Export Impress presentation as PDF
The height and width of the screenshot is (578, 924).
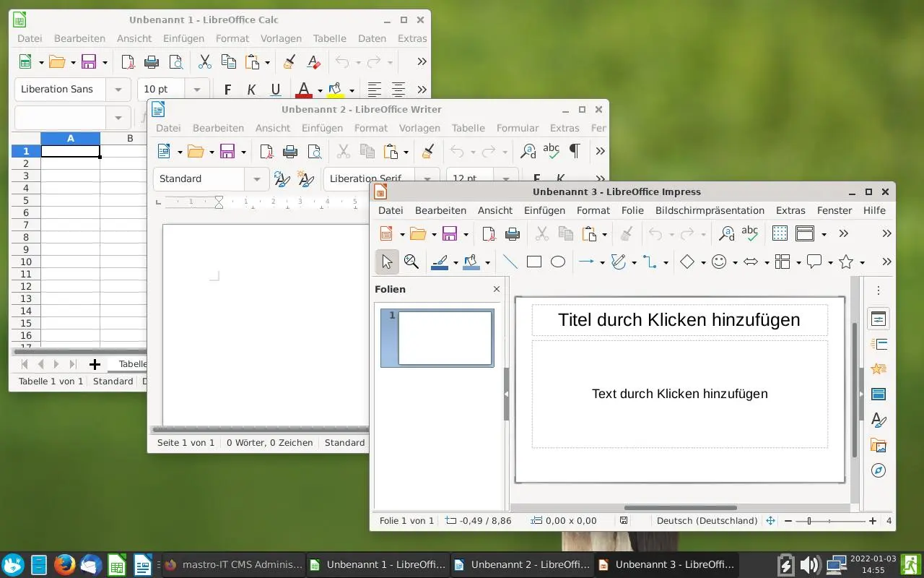[x=489, y=233]
